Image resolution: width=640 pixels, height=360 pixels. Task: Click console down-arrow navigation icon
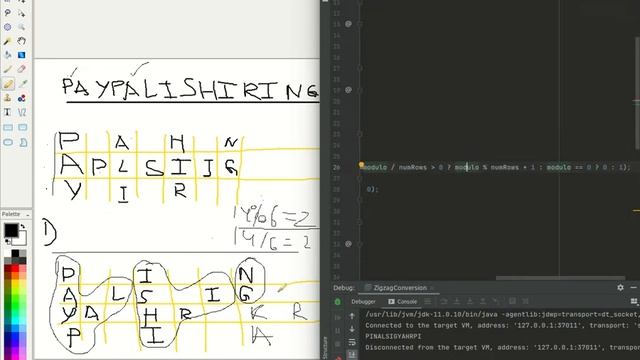352,329
